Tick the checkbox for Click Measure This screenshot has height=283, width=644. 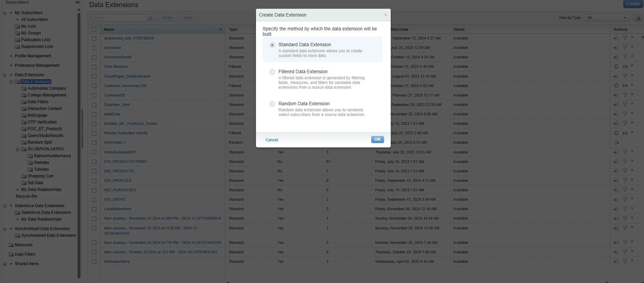(94, 67)
